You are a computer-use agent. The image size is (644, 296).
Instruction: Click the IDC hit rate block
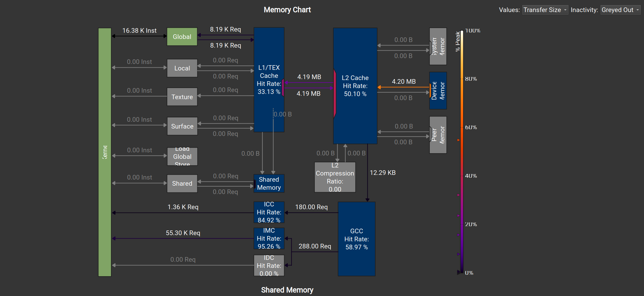[269, 265]
